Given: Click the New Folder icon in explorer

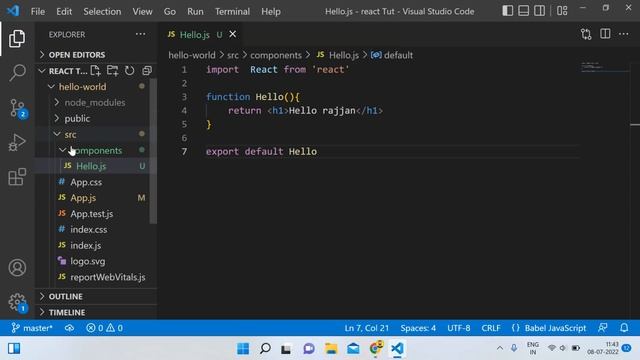Looking at the screenshot, I should (112, 71).
